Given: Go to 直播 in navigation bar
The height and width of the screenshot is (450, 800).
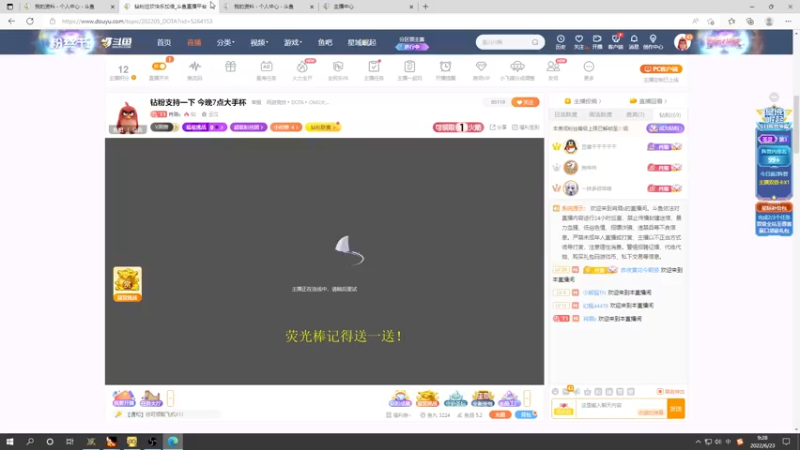Looking at the screenshot, I should click(194, 42).
